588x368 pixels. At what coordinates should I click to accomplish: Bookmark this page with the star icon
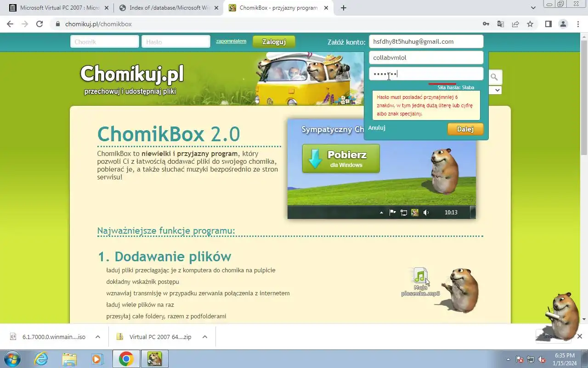coord(530,24)
